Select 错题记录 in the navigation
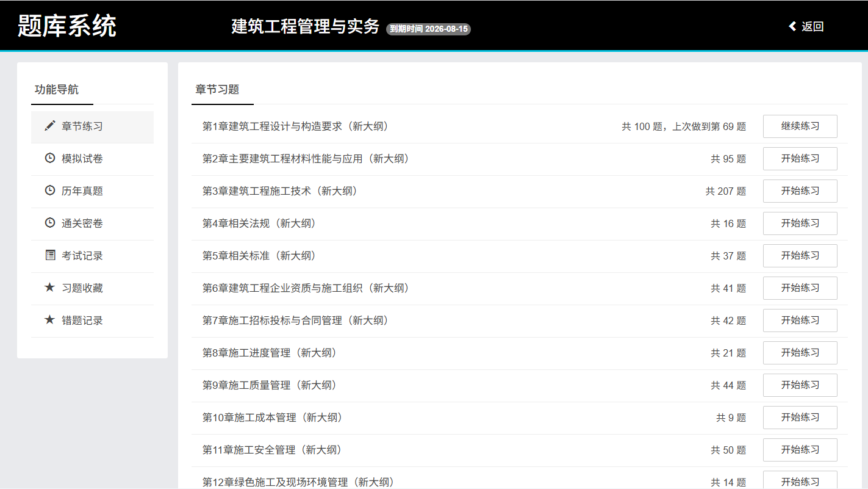Viewport: 868px width, 489px height. point(82,321)
